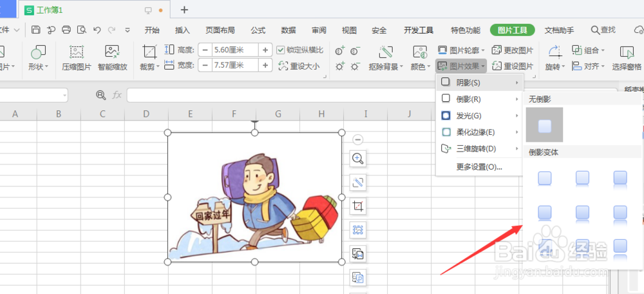Open a new tab with plus button
The image size is (644, 294).
pos(184,10)
